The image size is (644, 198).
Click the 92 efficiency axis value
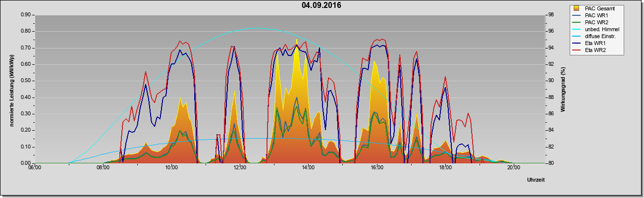(x=551, y=64)
